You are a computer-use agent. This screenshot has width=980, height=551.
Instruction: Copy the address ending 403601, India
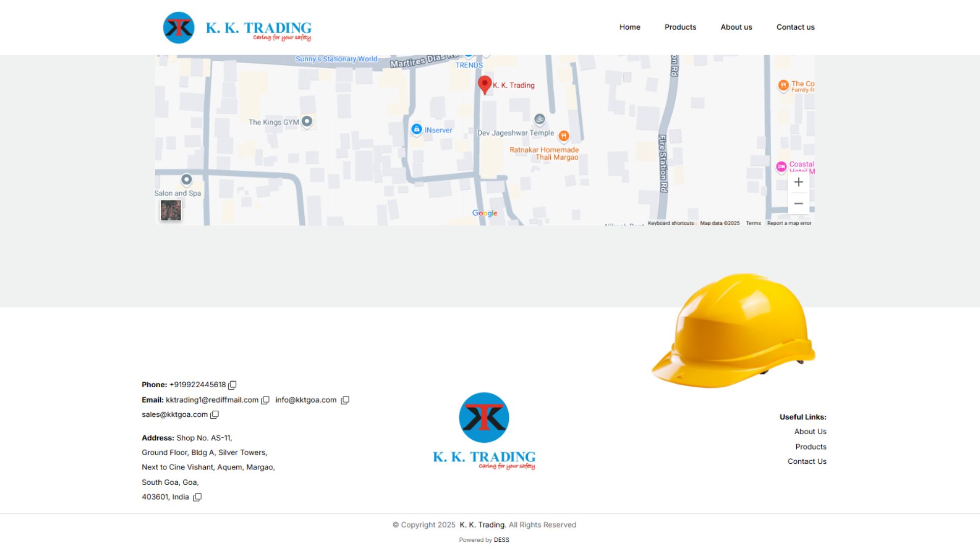click(197, 497)
